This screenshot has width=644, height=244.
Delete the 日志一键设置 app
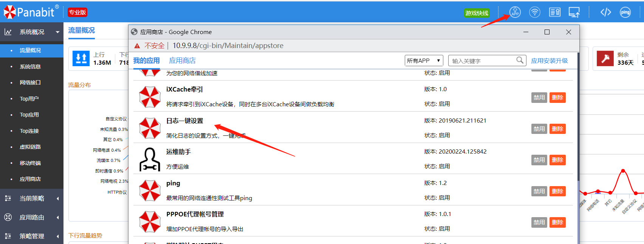pos(557,129)
